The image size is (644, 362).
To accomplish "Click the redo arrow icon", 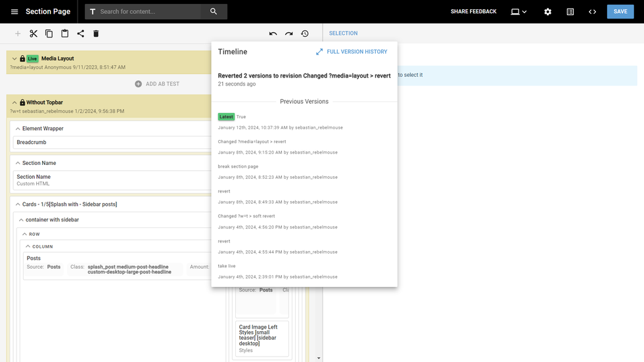I will coord(289,34).
